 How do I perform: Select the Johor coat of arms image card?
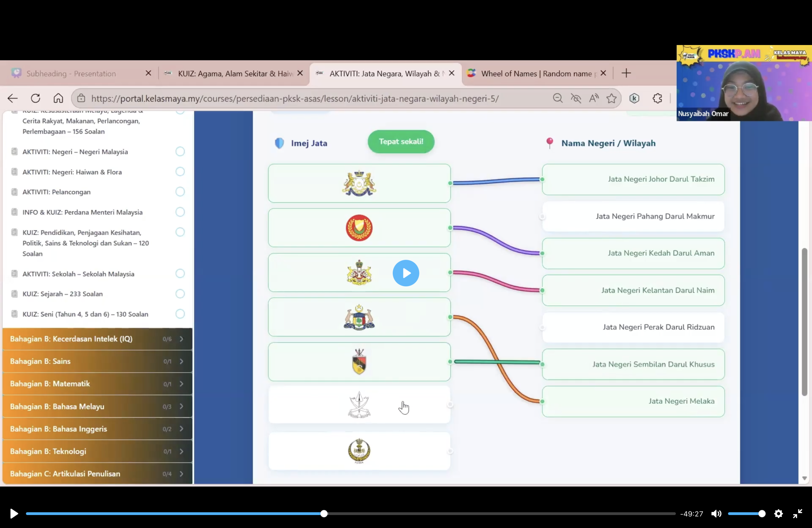tap(359, 183)
